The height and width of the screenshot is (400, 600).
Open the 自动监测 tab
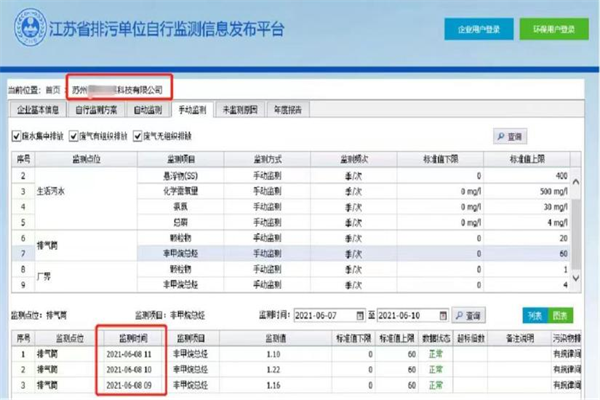click(151, 108)
